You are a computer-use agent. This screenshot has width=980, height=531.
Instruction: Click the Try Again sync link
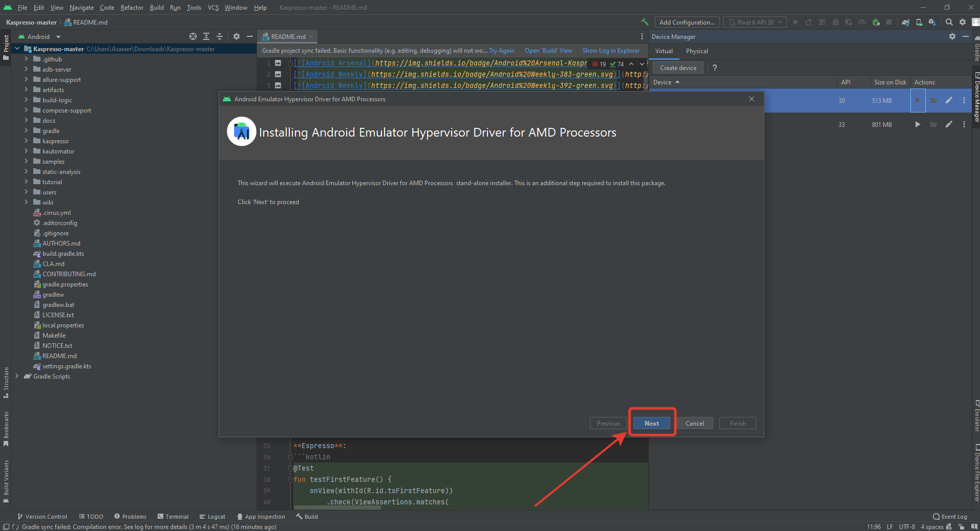[502, 51]
